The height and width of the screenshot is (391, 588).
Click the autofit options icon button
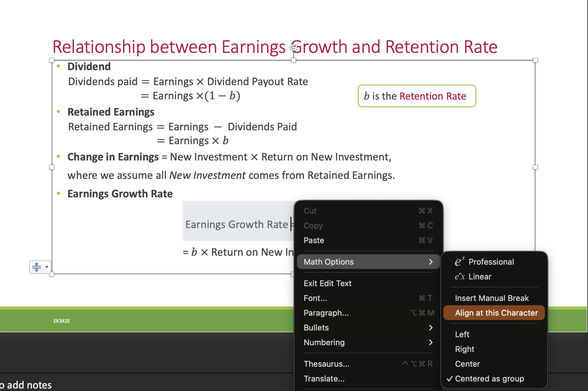[37, 267]
